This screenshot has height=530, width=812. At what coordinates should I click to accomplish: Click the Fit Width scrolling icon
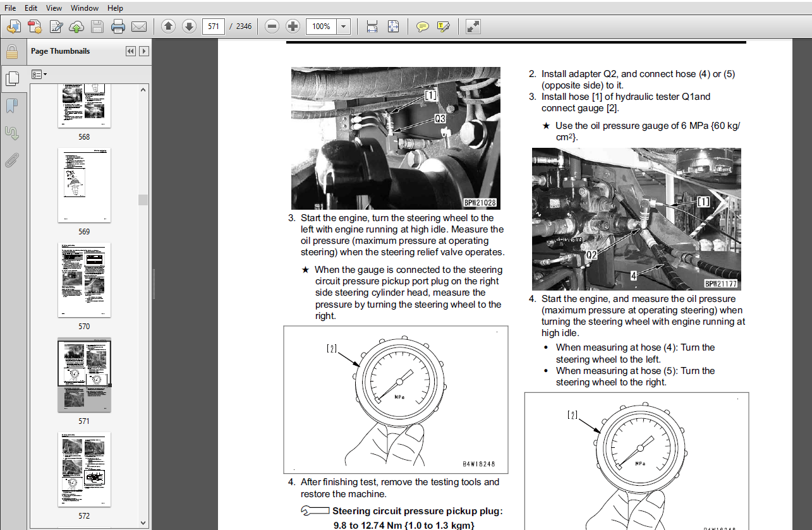(x=372, y=27)
